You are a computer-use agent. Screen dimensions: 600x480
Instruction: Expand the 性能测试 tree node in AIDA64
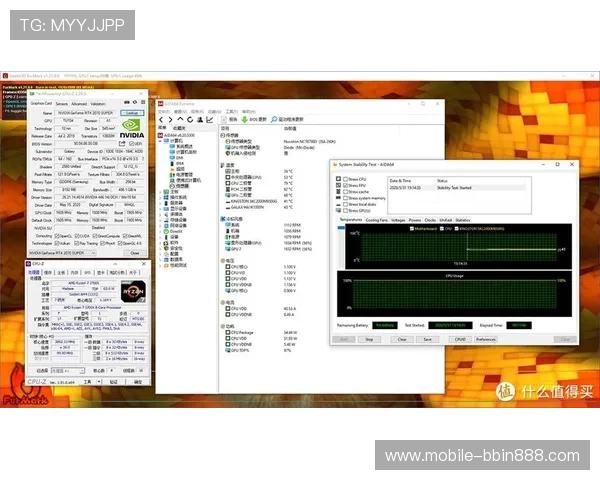pos(160,265)
